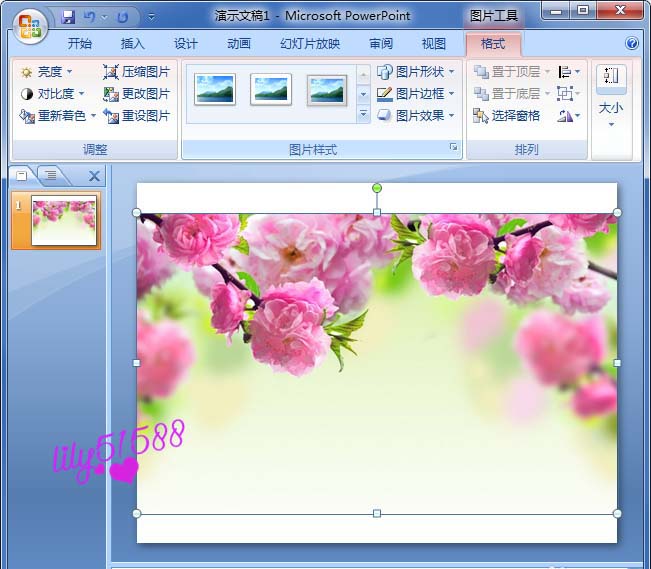Switch to the Slides thumbnail pane tab
Image resolution: width=651 pixels, height=569 pixels.
22,176
